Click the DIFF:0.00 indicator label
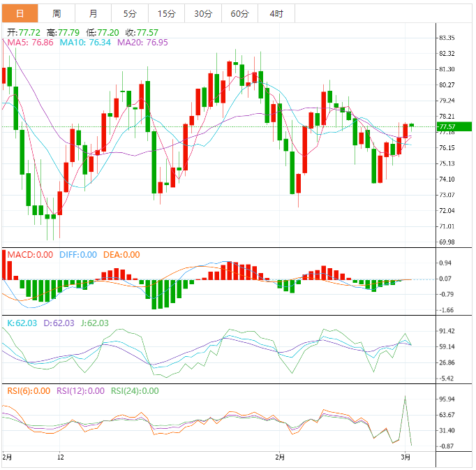This screenshot has height=470, width=476. coord(77,255)
